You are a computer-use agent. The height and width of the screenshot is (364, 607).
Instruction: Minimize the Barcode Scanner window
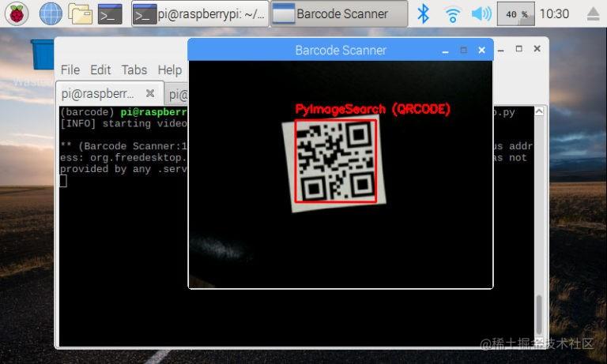(x=445, y=51)
